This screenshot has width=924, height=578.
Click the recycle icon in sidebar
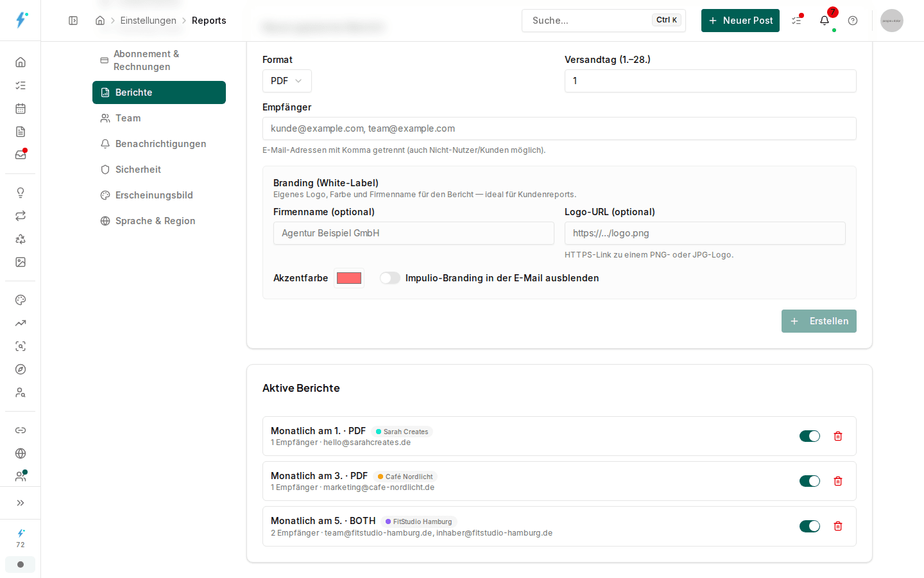click(x=21, y=239)
